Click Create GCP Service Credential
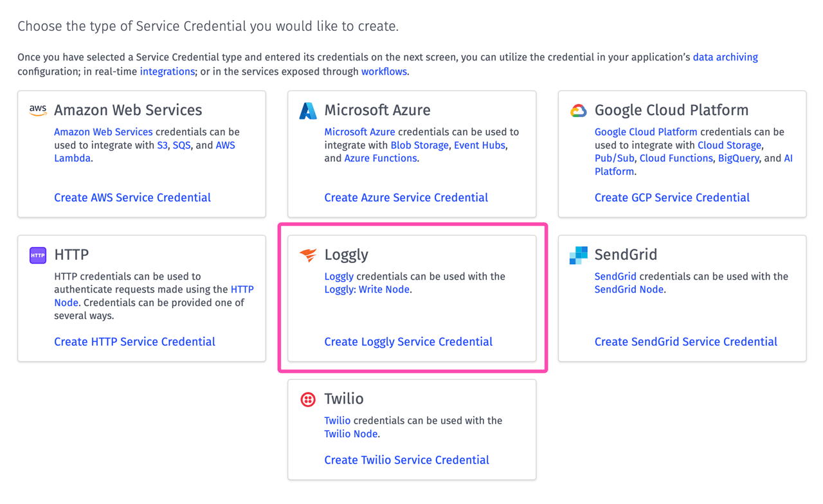Screen dimensions: 823x504 pos(672,197)
